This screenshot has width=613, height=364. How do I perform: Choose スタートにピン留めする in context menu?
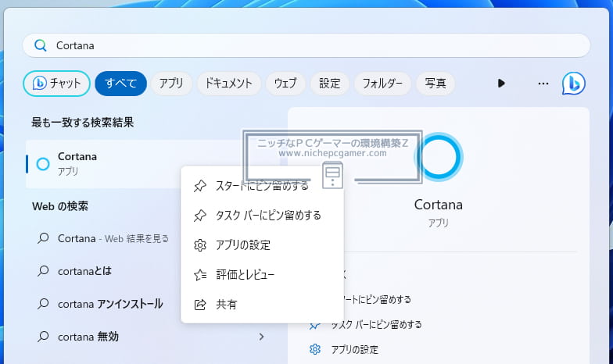(262, 186)
